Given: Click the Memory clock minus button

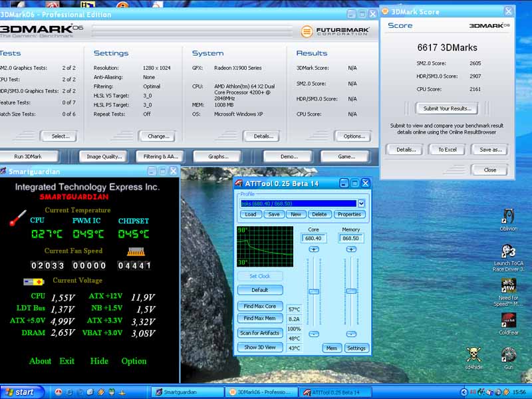Looking at the screenshot, I should pos(350,334).
